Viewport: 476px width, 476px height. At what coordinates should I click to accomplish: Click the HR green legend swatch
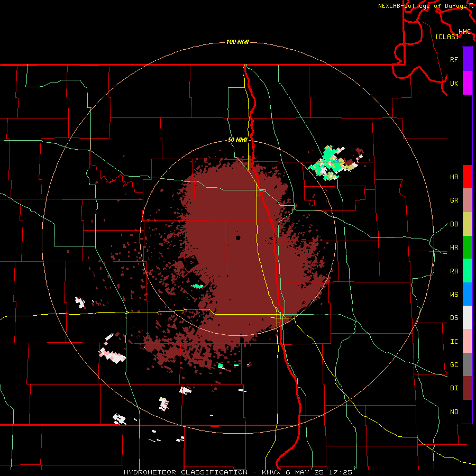pos(467,248)
